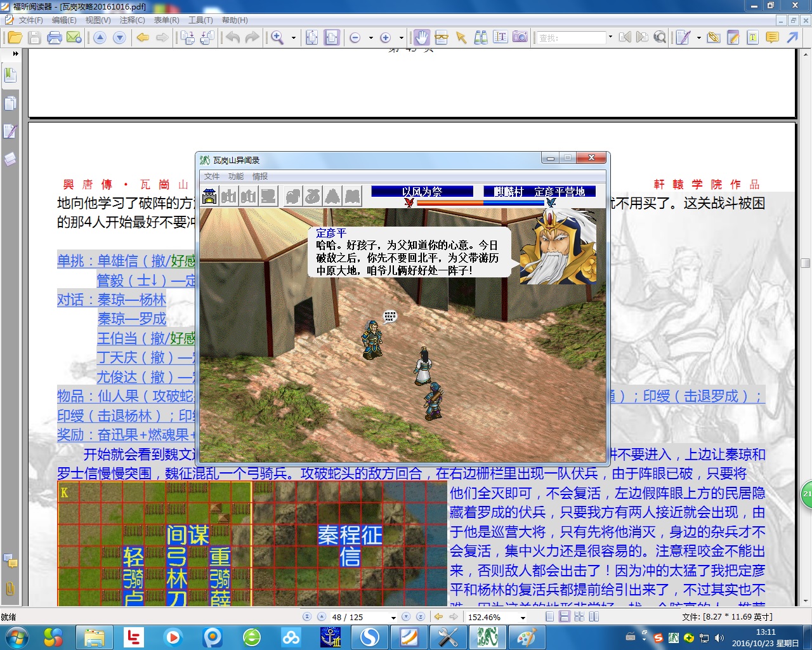
Task: Click the yellow comment note tool
Action: [772, 37]
